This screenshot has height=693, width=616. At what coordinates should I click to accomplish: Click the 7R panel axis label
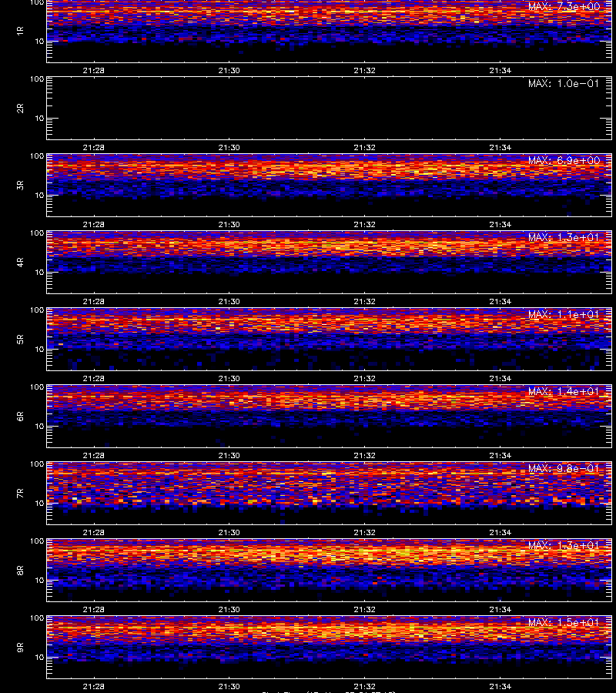pyautogui.click(x=20, y=494)
